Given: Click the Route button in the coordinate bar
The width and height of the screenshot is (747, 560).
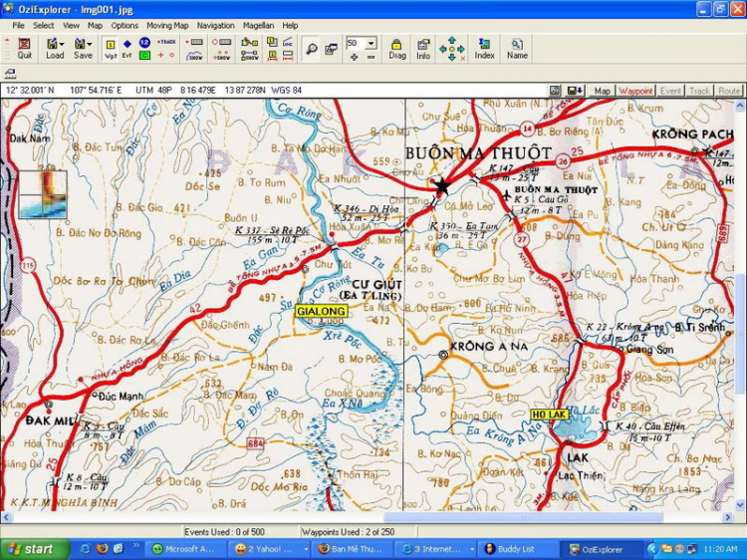Looking at the screenshot, I should (729, 91).
